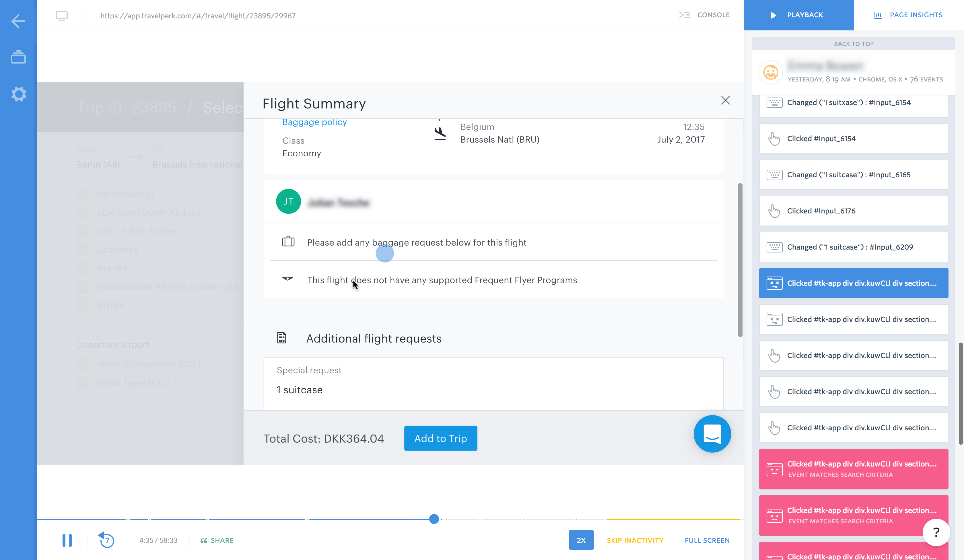
Task: Click the user's avatar emoji
Action: tap(770, 72)
